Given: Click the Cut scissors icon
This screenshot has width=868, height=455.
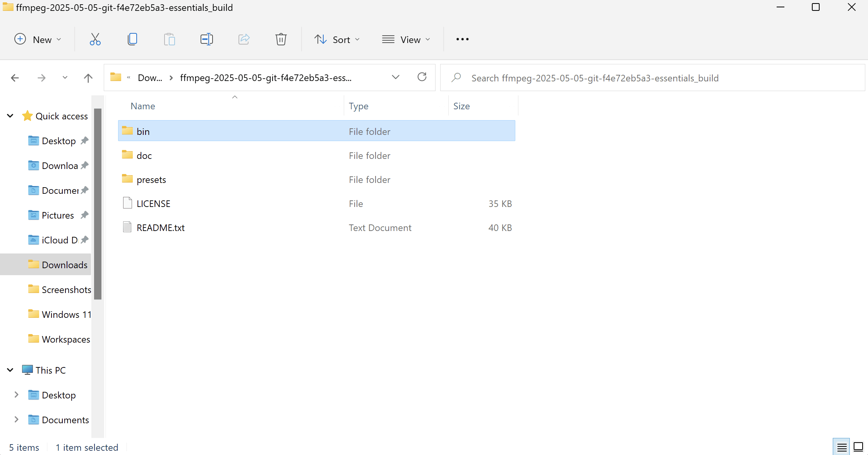Looking at the screenshot, I should tap(95, 39).
